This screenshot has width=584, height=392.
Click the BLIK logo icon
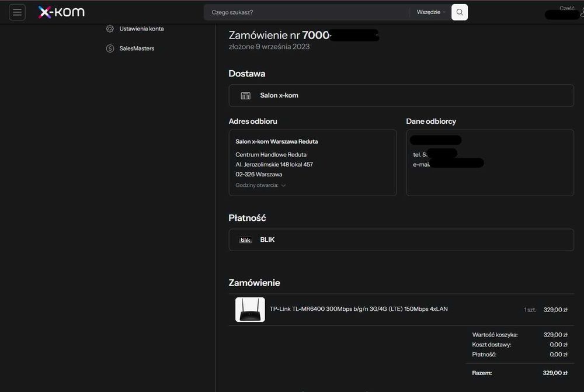pos(245,240)
